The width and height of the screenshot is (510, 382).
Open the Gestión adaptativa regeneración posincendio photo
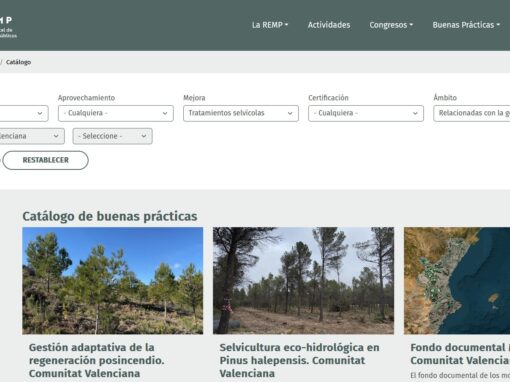click(113, 281)
